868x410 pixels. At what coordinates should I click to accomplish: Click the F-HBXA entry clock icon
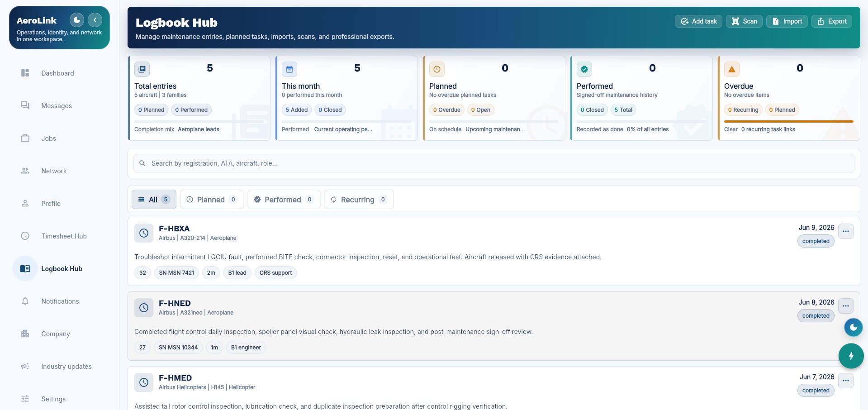(144, 233)
